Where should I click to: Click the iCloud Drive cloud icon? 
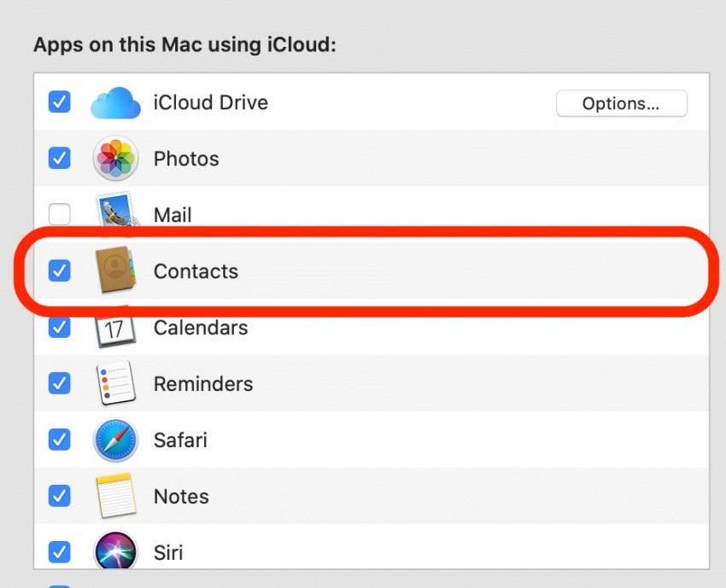(x=114, y=102)
